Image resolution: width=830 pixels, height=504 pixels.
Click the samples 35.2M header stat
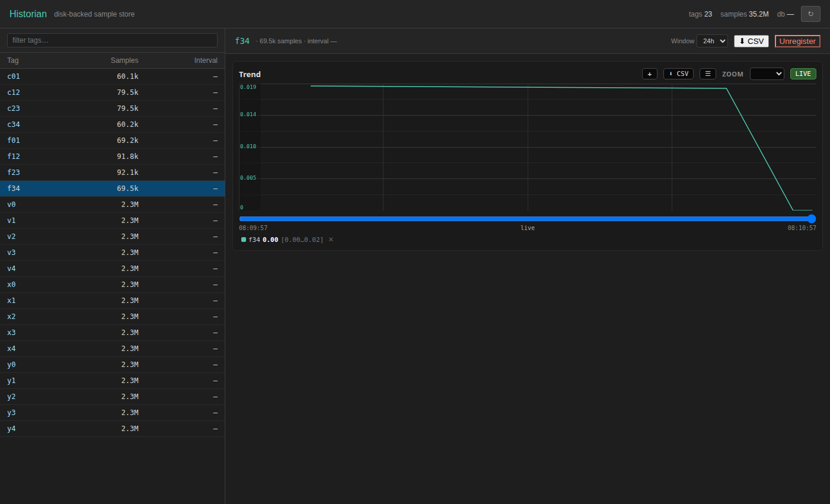pos(745,14)
